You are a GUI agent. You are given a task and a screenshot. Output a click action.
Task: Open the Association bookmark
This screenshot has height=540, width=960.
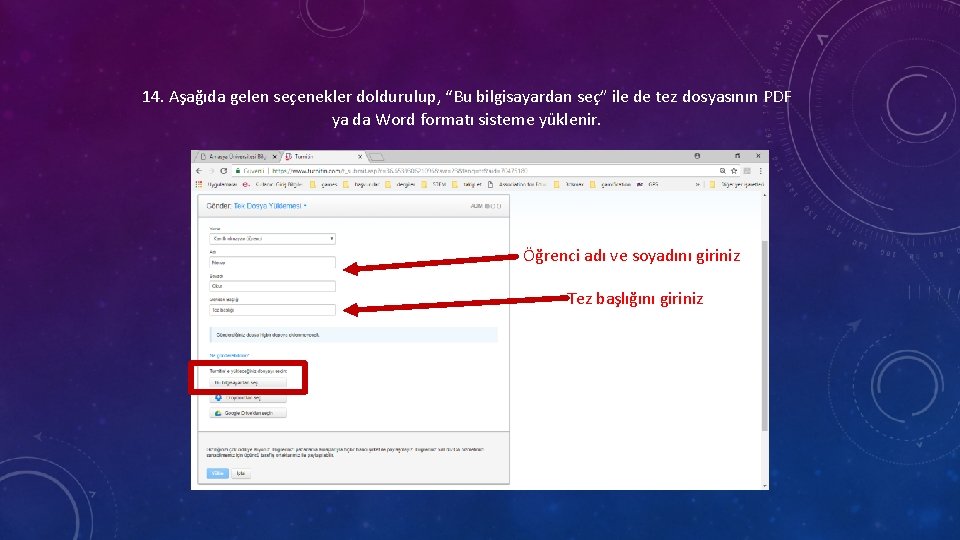point(517,184)
